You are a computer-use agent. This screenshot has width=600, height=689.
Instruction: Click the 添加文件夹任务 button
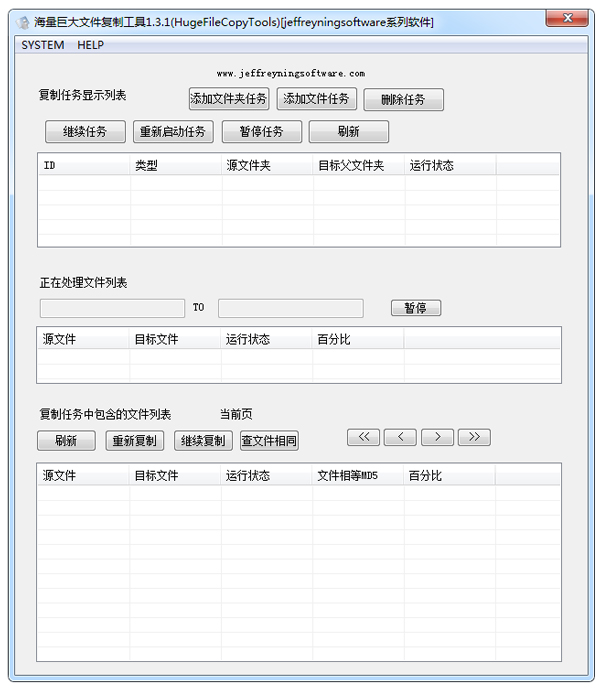click(x=229, y=99)
